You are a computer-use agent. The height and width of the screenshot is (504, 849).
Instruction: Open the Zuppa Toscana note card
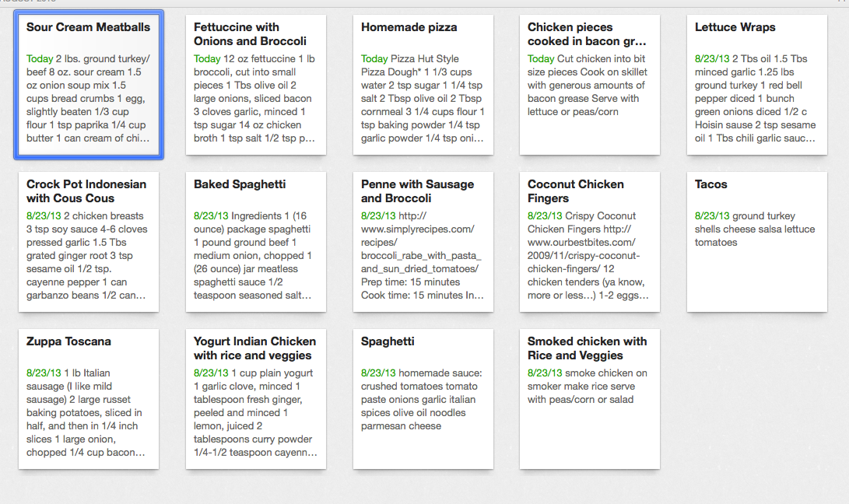click(x=89, y=399)
